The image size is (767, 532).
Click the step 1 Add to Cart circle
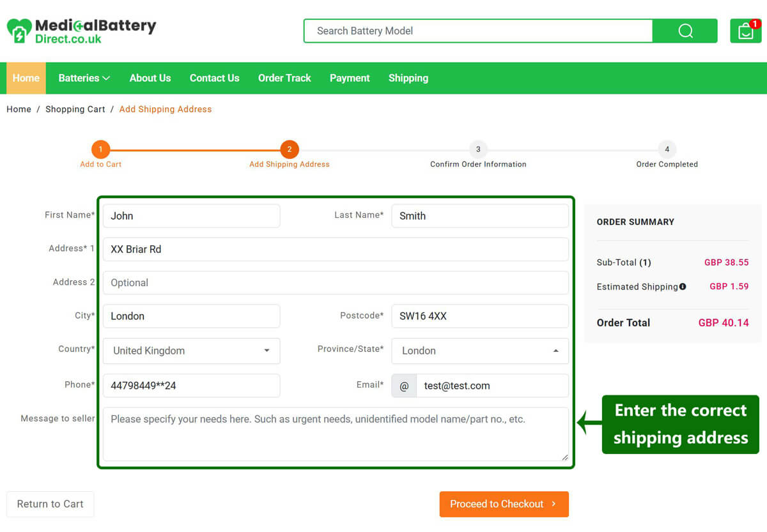coord(100,149)
